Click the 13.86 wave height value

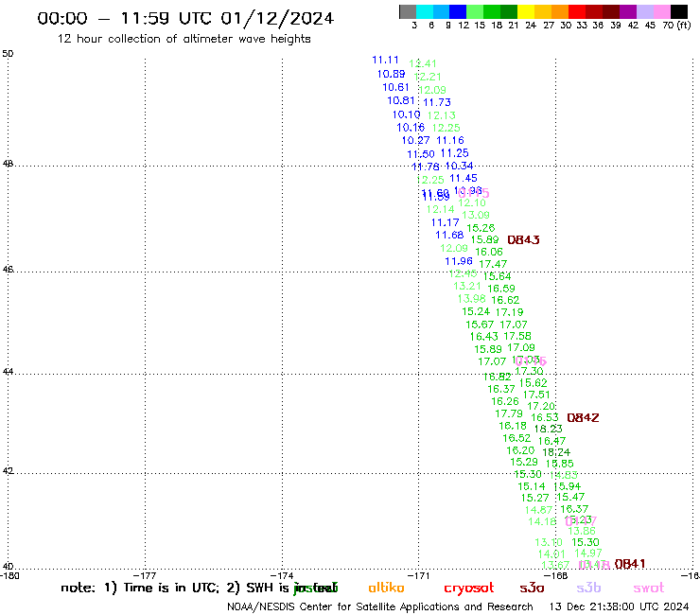582,531
